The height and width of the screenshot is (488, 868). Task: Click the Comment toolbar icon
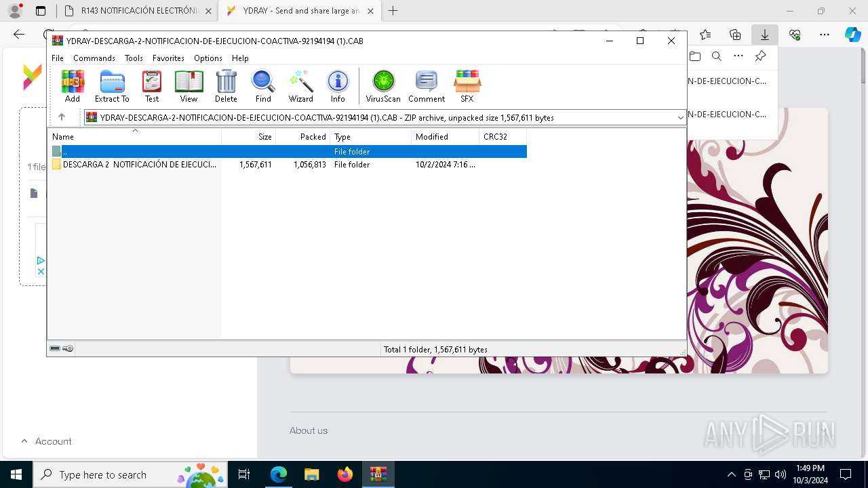pos(427,86)
